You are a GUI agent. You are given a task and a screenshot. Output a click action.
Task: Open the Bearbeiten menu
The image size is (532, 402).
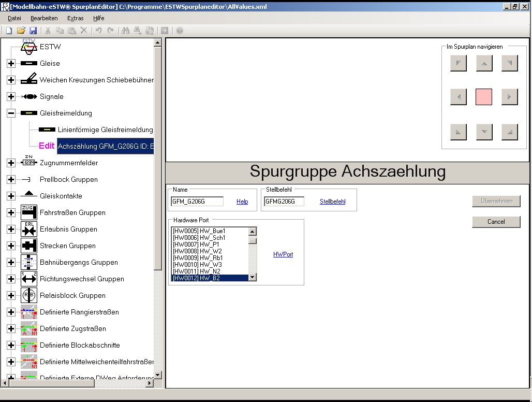click(x=44, y=18)
